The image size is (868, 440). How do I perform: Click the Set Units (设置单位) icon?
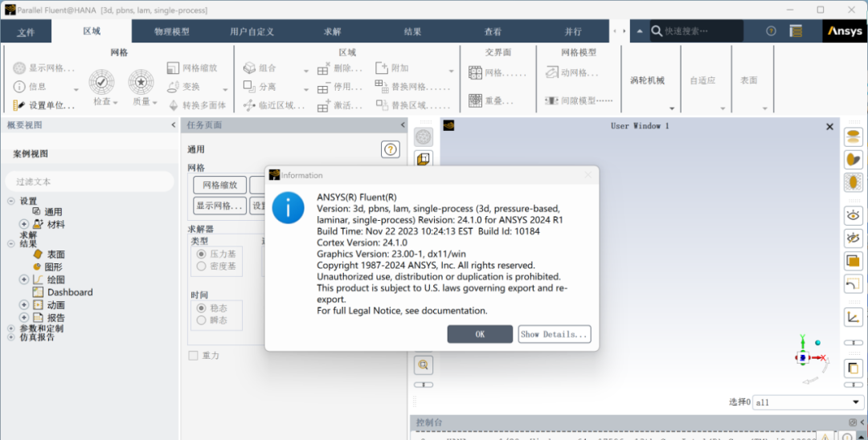pos(18,105)
